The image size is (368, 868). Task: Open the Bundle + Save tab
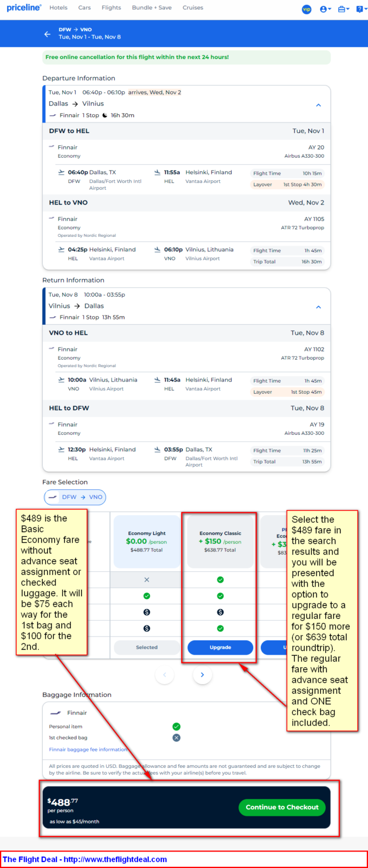point(152,8)
